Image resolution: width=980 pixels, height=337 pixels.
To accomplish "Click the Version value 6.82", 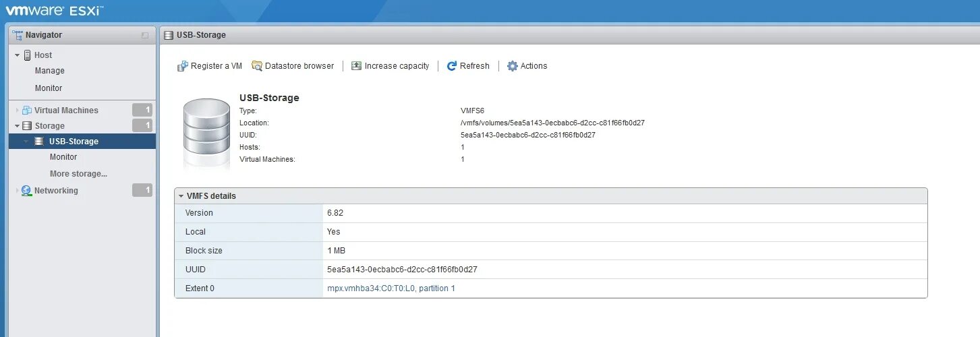I will point(335,213).
